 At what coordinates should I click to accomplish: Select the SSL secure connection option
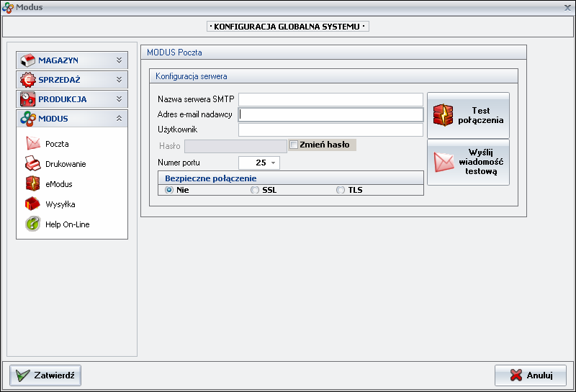[254, 190]
